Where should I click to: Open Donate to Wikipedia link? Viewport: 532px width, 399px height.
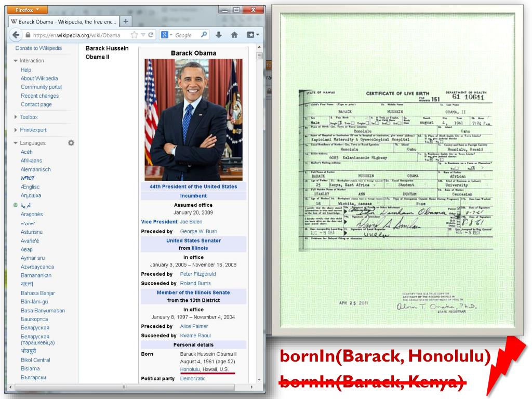click(38, 48)
